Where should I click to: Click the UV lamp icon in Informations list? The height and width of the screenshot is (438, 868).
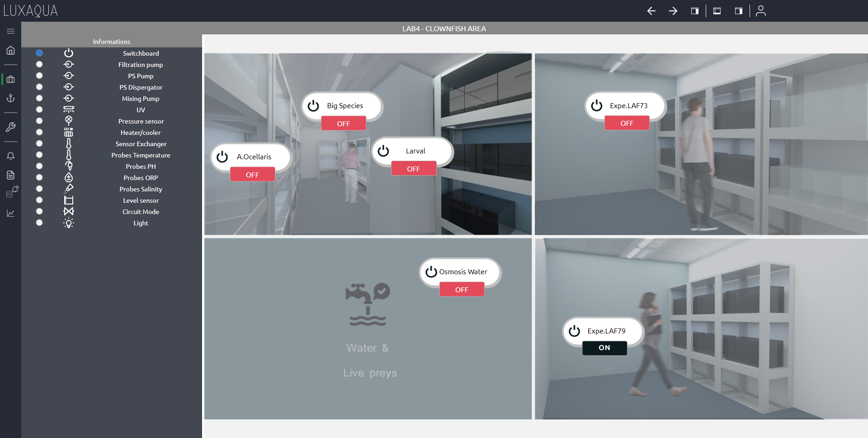(x=69, y=109)
